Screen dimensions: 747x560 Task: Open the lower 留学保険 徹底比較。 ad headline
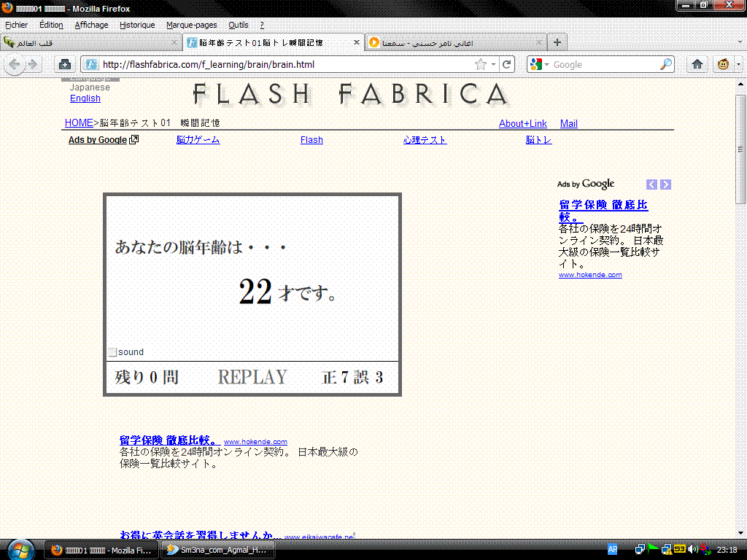click(x=169, y=440)
